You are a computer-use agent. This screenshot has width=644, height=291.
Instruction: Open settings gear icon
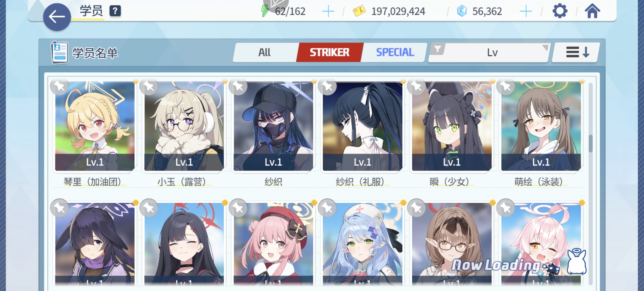pyautogui.click(x=560, y=11)
